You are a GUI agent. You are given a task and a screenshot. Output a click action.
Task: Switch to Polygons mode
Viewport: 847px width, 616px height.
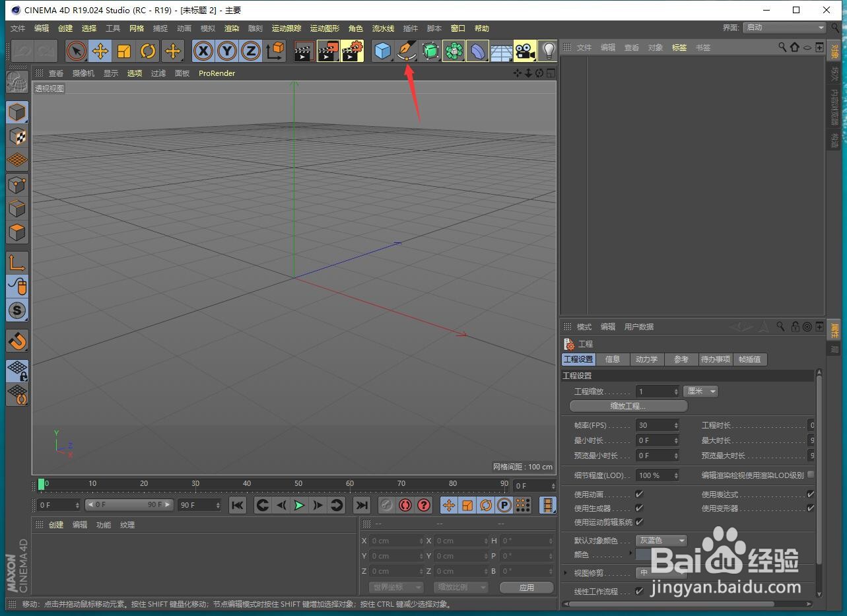(17, 232)
